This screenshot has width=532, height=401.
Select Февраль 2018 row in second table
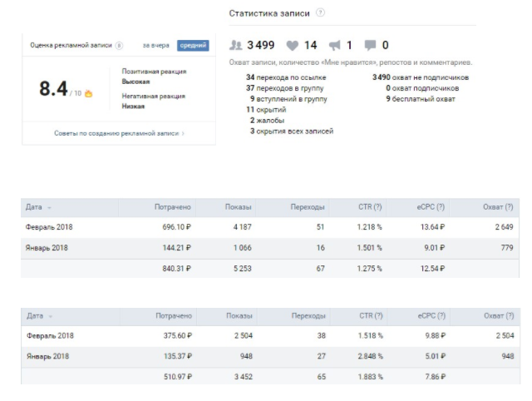click(271, 336)
